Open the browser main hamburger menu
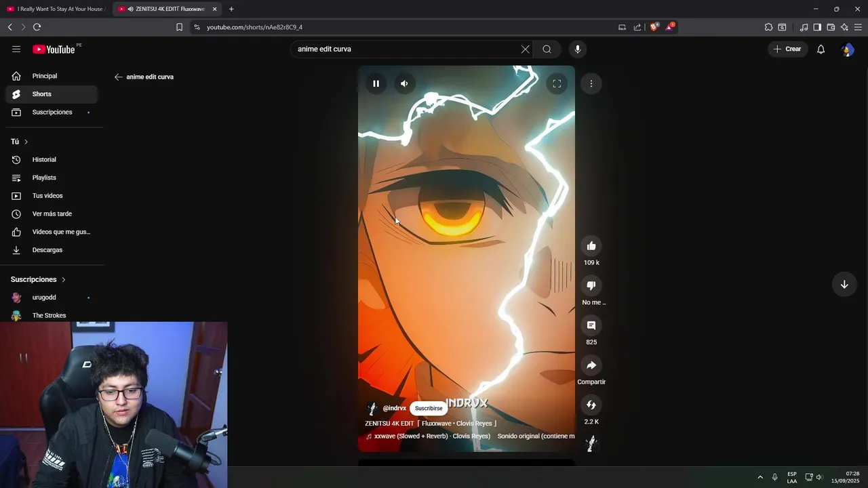This screenshot has height=488, width=868. [858, 27]
